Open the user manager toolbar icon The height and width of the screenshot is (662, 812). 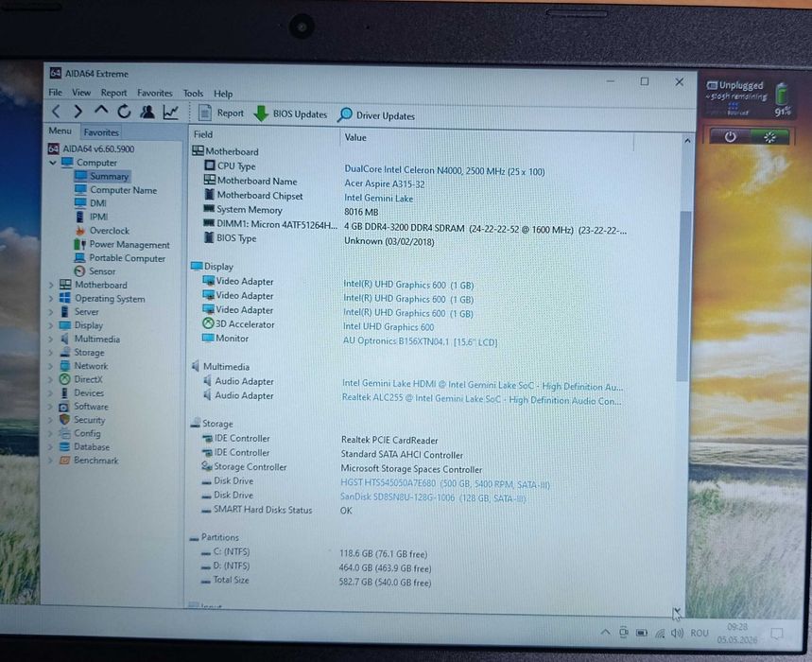coord(147,112)
